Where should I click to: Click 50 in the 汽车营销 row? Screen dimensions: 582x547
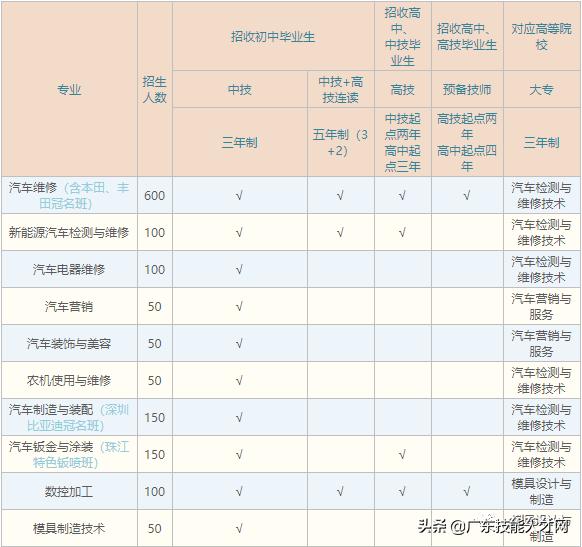154,307
